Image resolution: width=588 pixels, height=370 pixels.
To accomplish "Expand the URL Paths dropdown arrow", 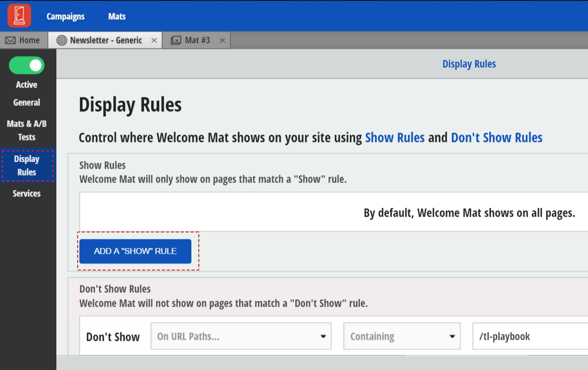I will tap(324, 336).
